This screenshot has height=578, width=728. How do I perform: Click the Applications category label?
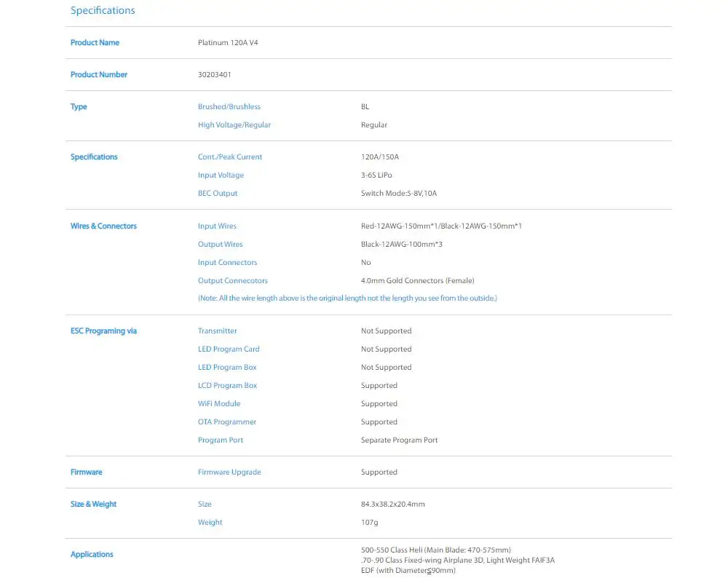click(x=92, y=554)
